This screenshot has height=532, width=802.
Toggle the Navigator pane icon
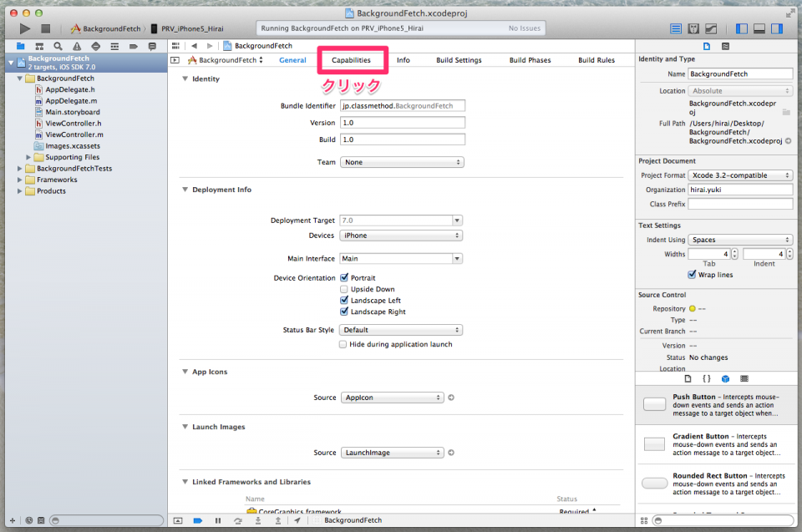pyautogui.click(x=742, y=28)
